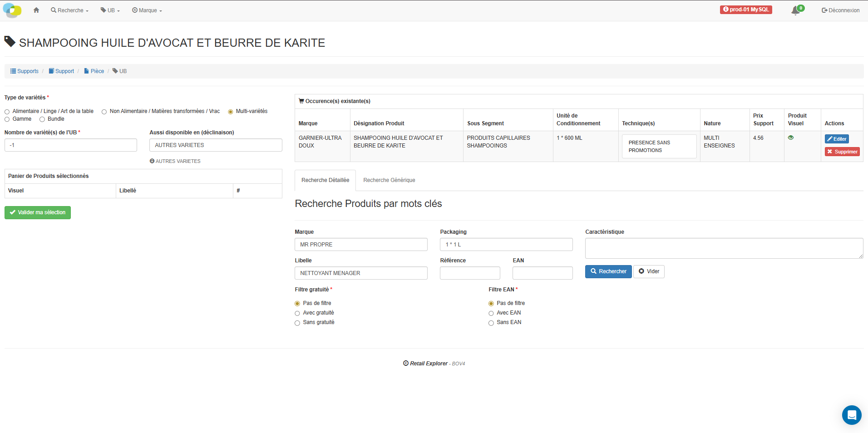868x433 pixels.
Task: Select Avec gratuité filter option
Action: click(297, 313)
